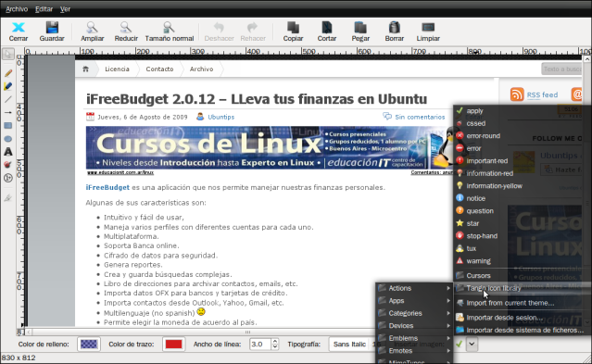The image size is (592, 364).
Task: Choose the important-red icon entry
Action: pos(523,161)
